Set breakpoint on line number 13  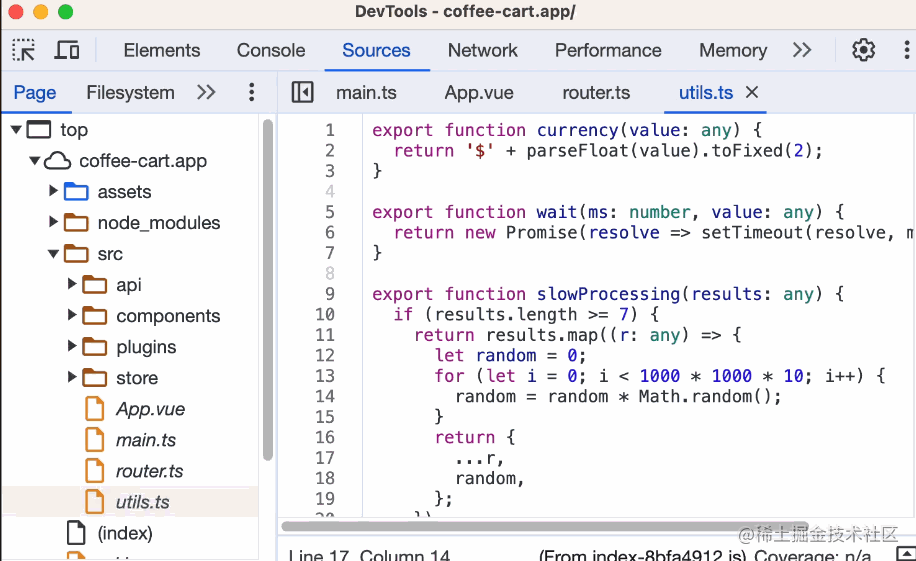tap(325, 375)
